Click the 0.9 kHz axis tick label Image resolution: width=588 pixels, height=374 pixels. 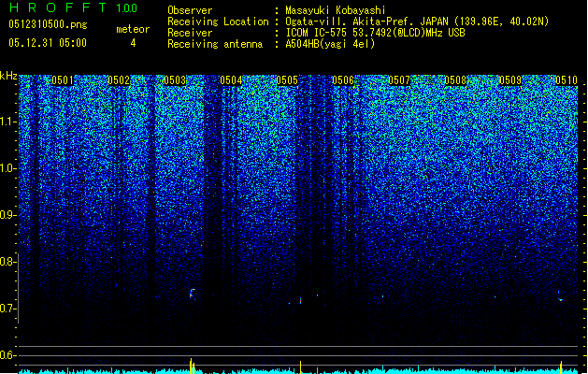point(7,215)
